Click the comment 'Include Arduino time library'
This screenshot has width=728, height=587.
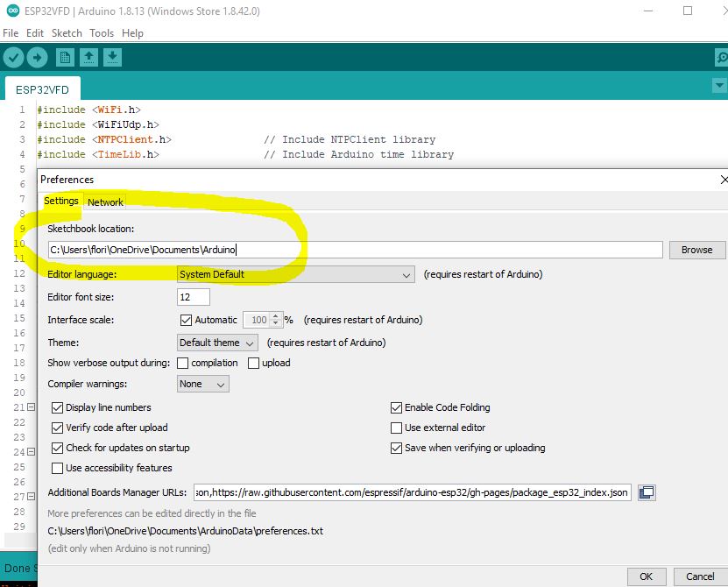(359, 155)
